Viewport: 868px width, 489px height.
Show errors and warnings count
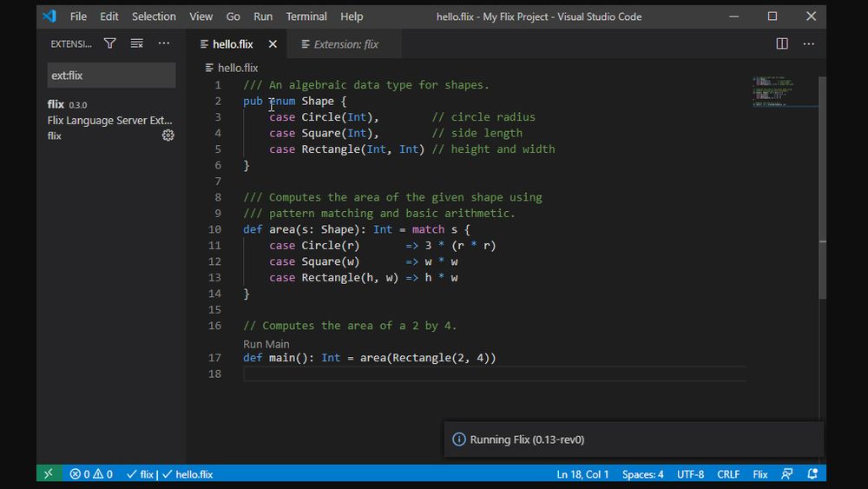(91, 474)
